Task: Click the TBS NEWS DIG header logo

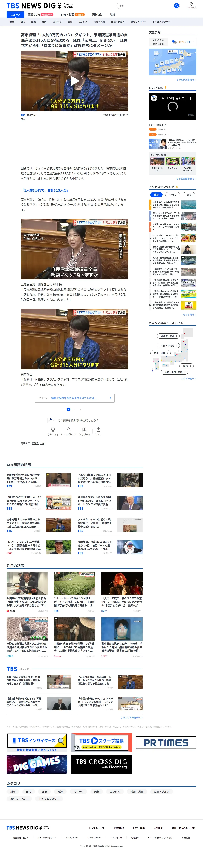Action: pyautogui.click(x=40, y=6)
